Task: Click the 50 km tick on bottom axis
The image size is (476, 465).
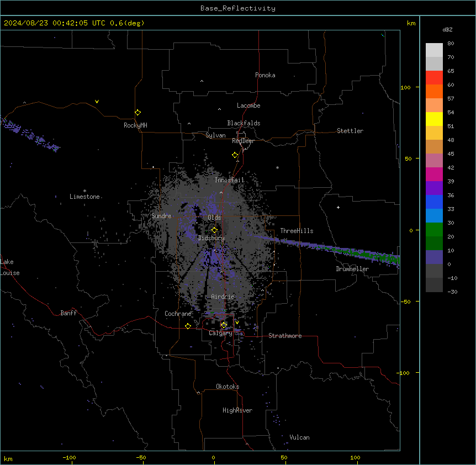Action: [284, 458]
